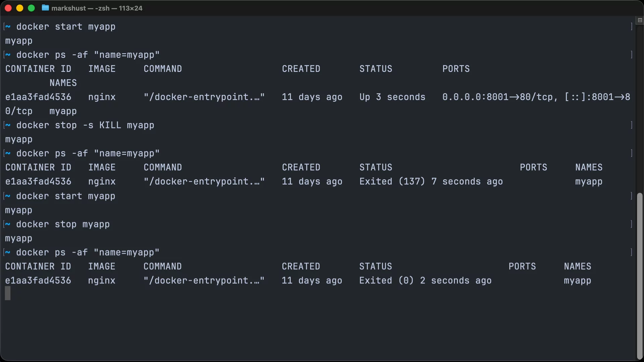Click the 'docker stop -s KILL myapp' command text
This screenshot has width=644, height=362.
(85, 125)
